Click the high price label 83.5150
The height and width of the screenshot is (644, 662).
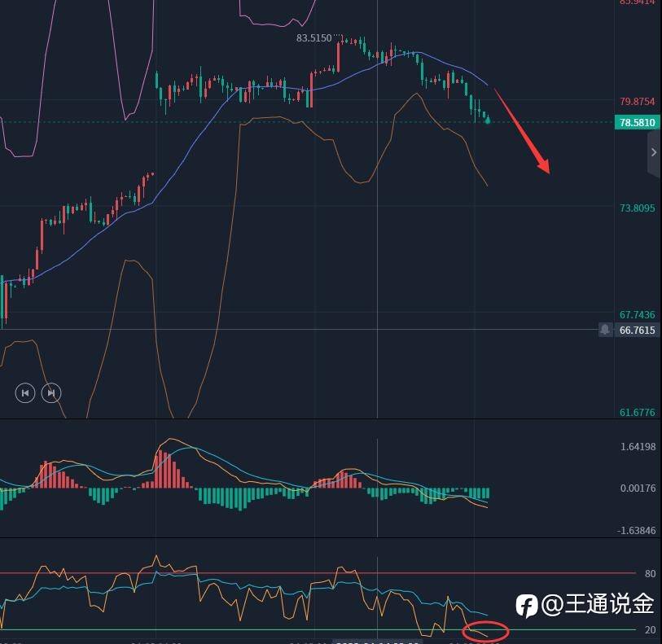313,38
